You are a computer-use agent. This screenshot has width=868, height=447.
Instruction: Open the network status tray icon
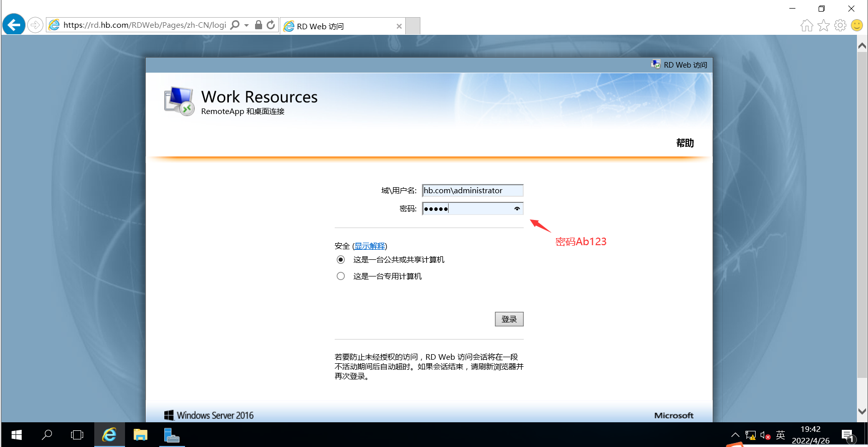click(751, 435)
